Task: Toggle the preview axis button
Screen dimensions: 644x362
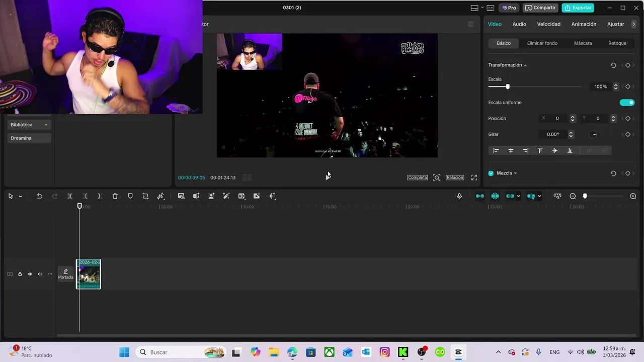Action: click(531, 196)
